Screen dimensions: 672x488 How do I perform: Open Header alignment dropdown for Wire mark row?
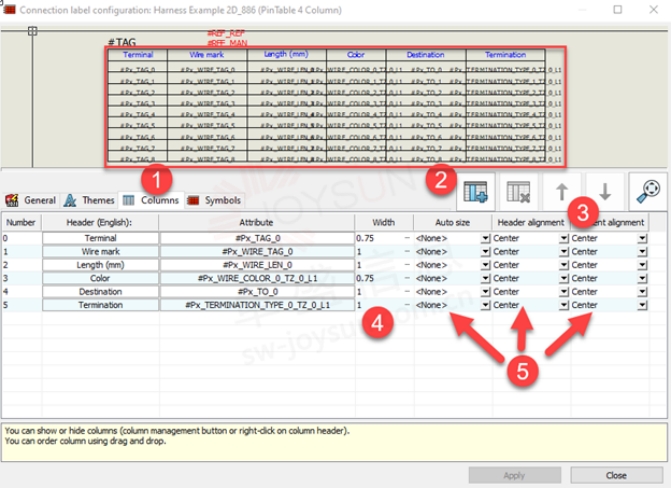coord(564,251)
